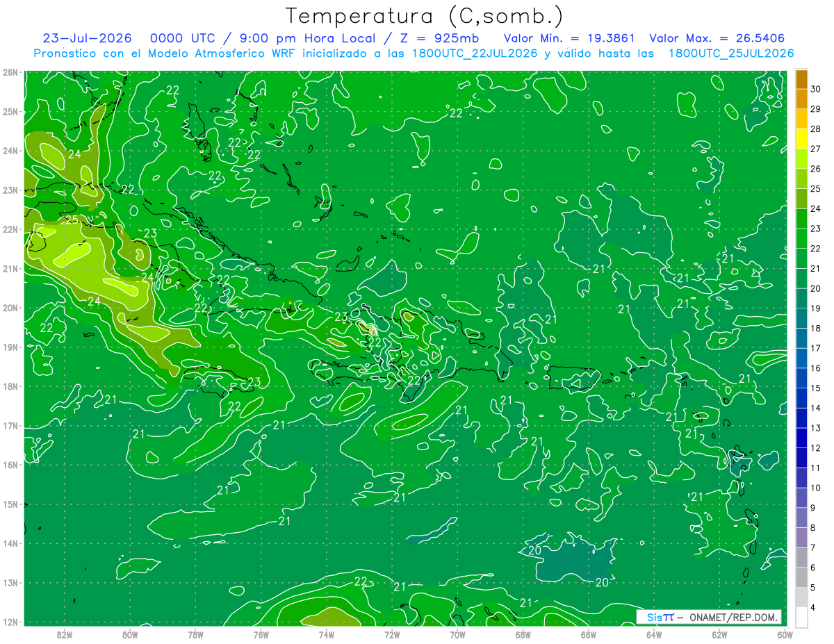This screenshot has width=834, height=644.
Task: Click the "16N" latitude axis label
Action: (10, 465)
